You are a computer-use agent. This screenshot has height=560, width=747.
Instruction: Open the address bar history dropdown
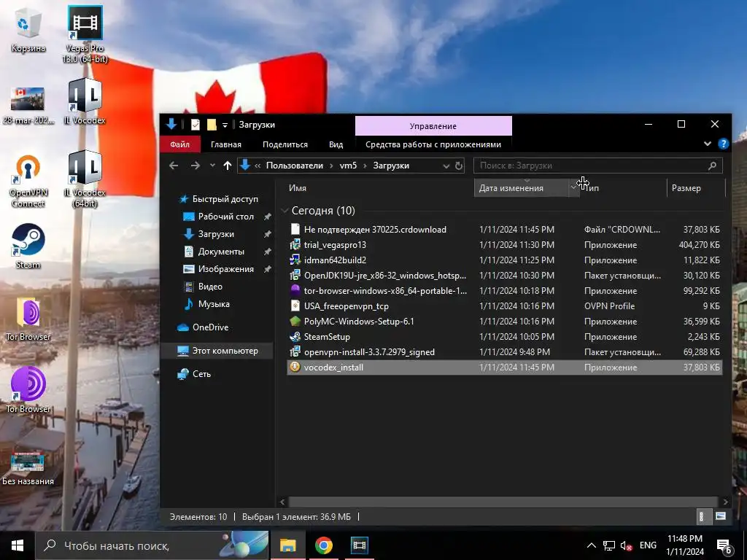pos(446,166)
